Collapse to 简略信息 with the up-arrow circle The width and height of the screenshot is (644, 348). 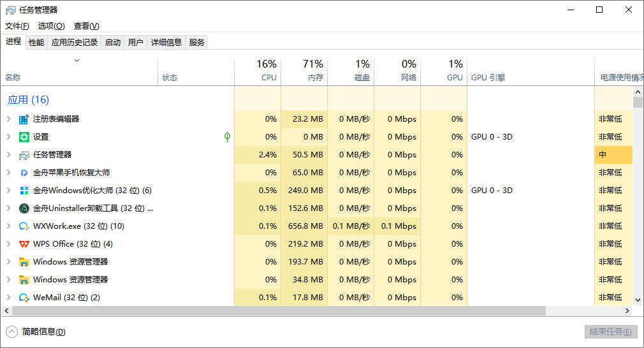tap(12, 331)
